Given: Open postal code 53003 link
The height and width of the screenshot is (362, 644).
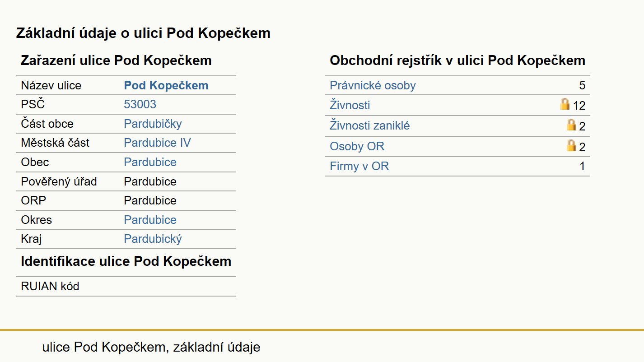Looking at the screenshot, I should pyautogui.click(x=140, y=104).
